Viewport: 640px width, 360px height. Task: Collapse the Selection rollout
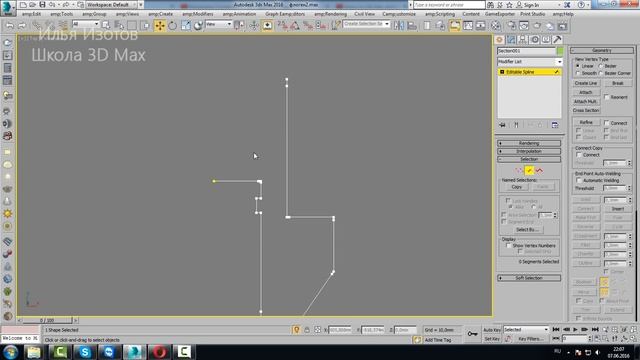529,159
